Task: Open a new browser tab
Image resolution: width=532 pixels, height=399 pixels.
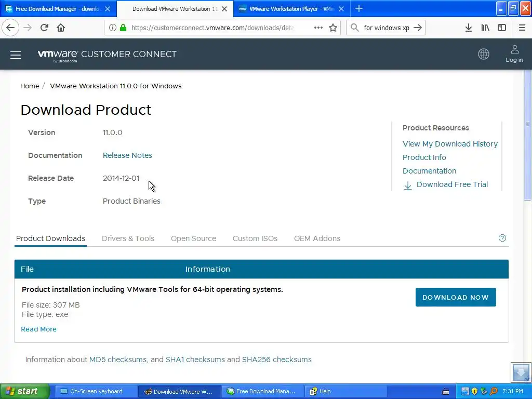Action: click(x=358, y=8)
